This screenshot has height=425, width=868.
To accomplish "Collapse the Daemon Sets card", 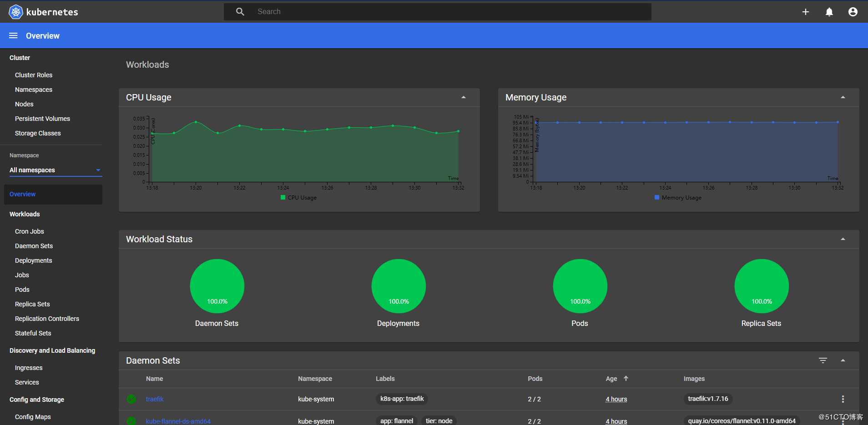I will 843,360.
